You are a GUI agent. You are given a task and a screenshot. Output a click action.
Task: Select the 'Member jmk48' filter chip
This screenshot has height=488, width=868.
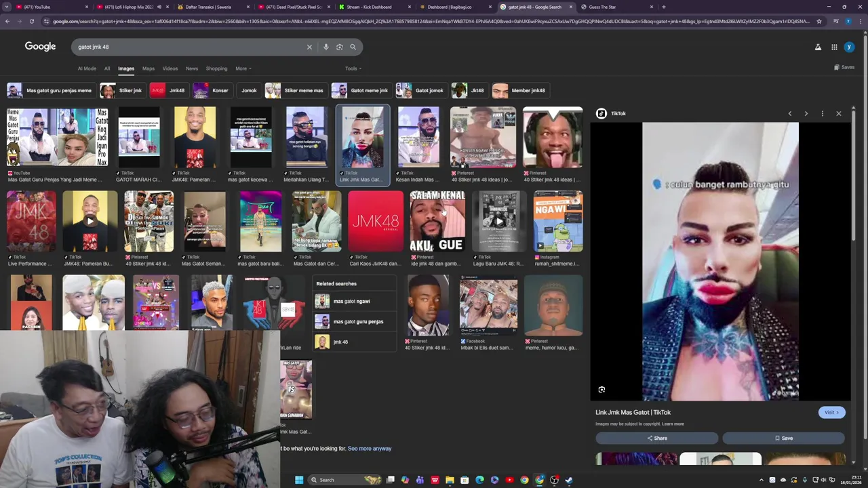click(x=519, y=90)
